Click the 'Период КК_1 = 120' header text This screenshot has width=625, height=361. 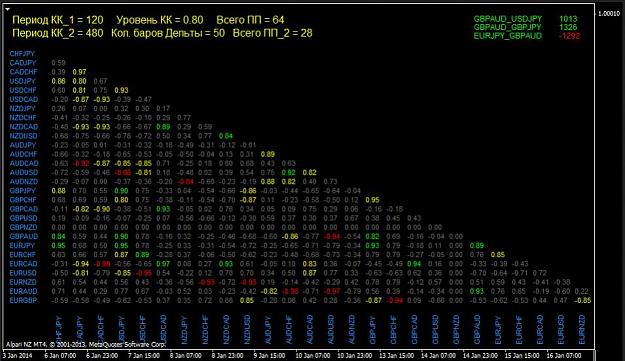58,20
